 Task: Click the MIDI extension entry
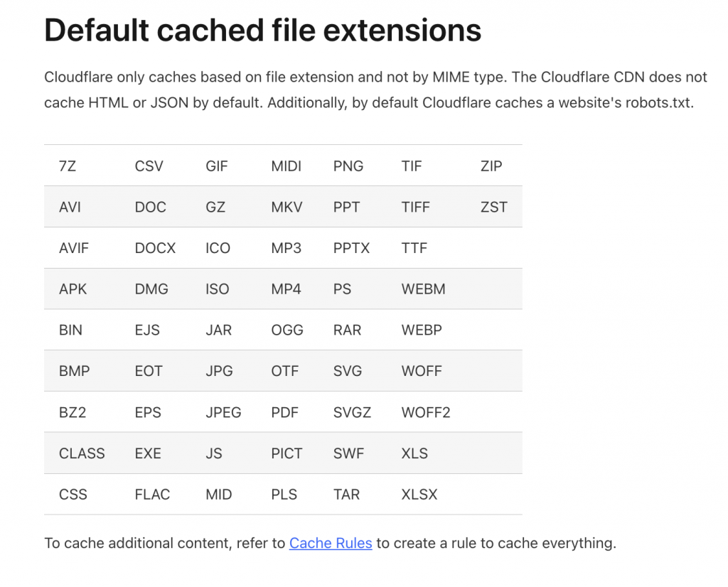pyautogui.click(x=286, y=166)
